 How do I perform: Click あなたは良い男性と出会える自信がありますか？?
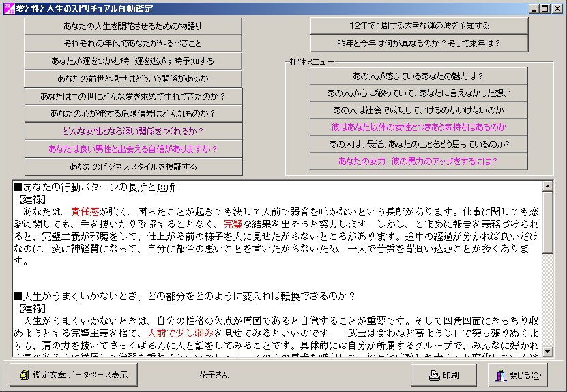[133, 149]
